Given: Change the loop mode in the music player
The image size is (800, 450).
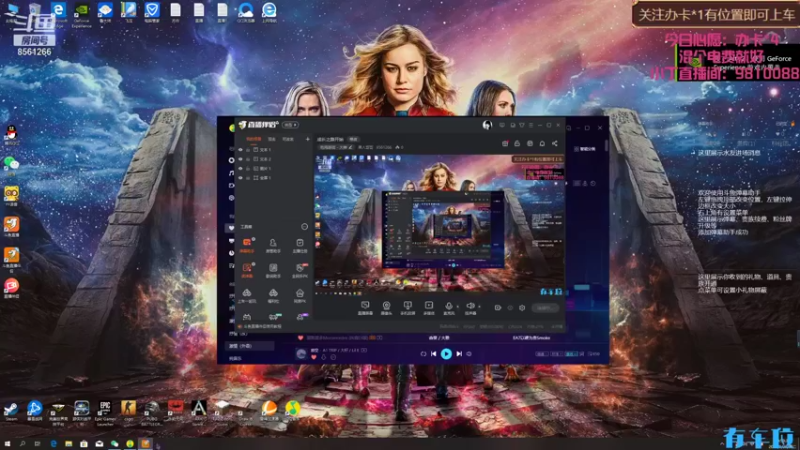Looking at the screenshot, I should [x=423, y=354].
